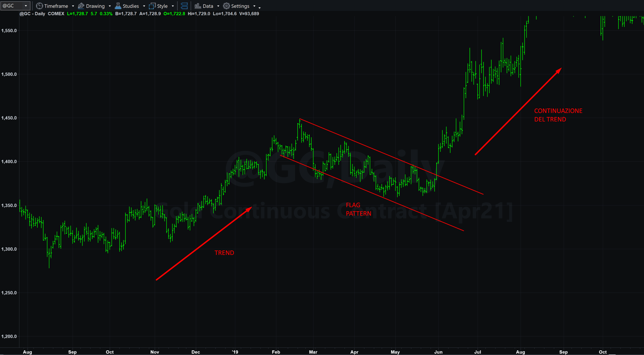The width and height of the screenshot is (644, 355).
Task: Click the B=1,728.7 bid value
Action: coord(126,14)
